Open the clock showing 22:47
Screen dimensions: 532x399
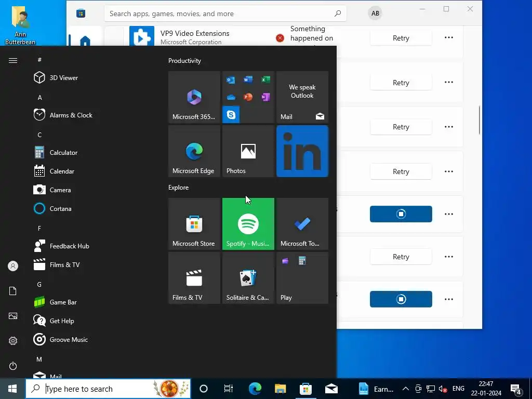point(486,389)
